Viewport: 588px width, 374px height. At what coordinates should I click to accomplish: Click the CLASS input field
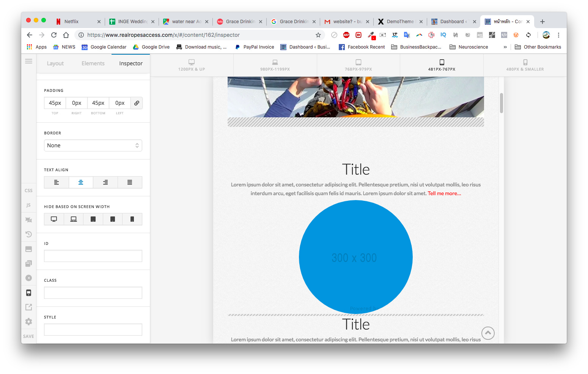coord(93,293)
